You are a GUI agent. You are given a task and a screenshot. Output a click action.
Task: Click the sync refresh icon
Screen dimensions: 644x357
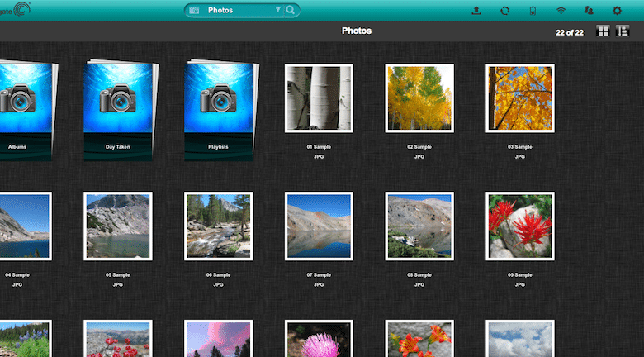[x=504, y=11]
